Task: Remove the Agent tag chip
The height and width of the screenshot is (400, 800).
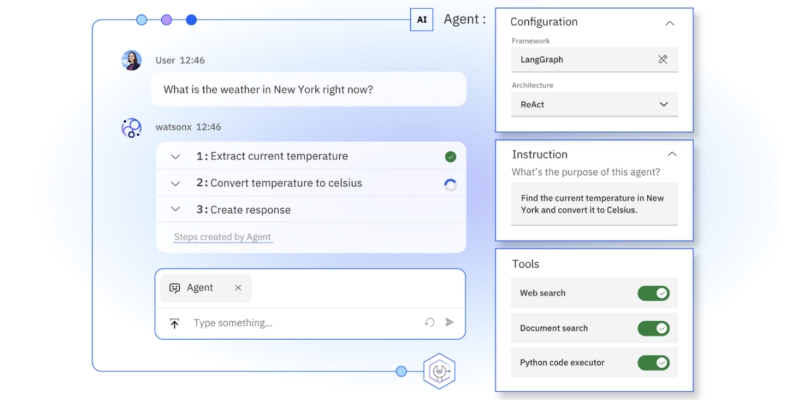Action: (238, 288)
